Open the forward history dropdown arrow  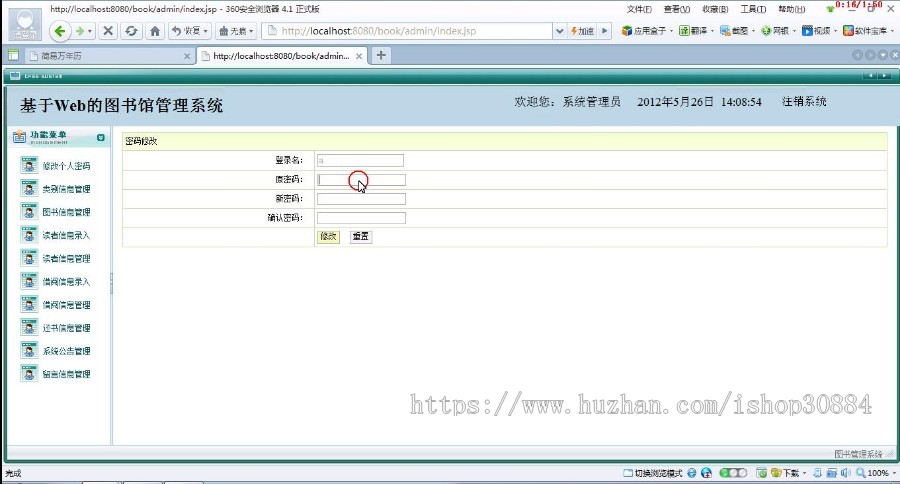(90, 31)
